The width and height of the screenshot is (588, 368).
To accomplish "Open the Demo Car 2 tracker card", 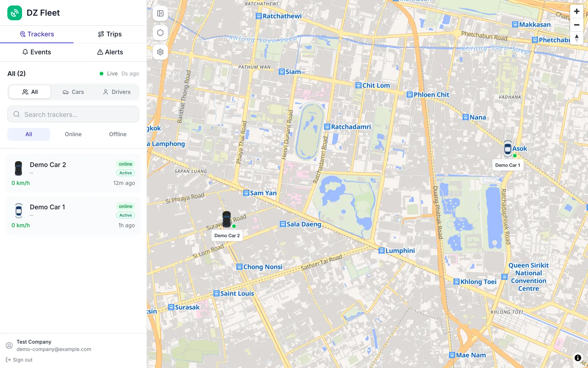I will [x=73, y=173].
